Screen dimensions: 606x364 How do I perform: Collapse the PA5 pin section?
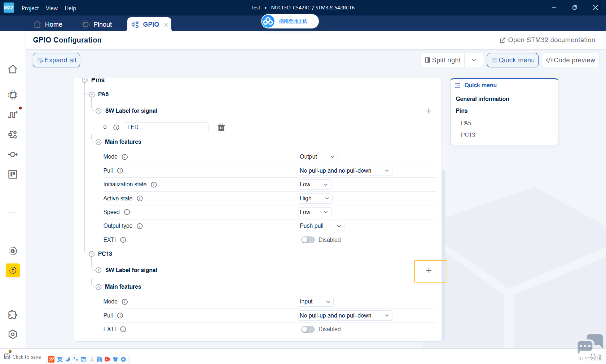tap(92, 94)
